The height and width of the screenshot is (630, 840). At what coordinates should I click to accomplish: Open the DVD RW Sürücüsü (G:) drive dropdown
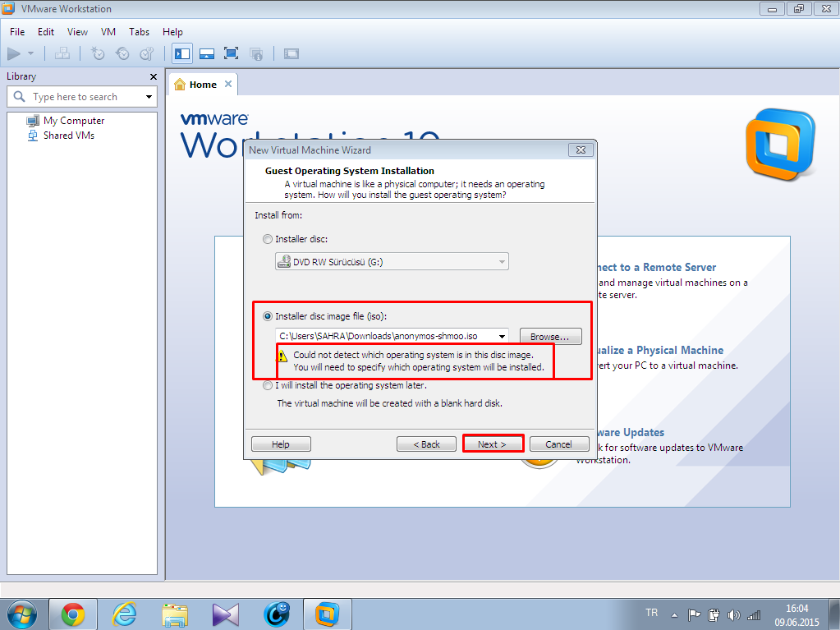[x=502, y=262]
